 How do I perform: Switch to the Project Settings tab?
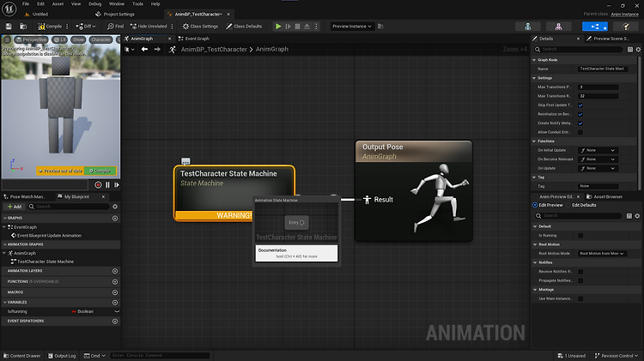coord(118,14)
